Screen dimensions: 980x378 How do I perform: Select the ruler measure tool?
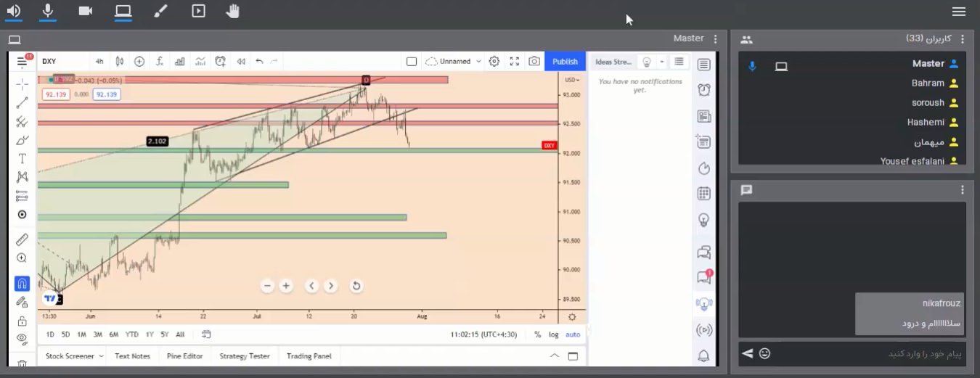pyautogui.click(x=22, y=239)
